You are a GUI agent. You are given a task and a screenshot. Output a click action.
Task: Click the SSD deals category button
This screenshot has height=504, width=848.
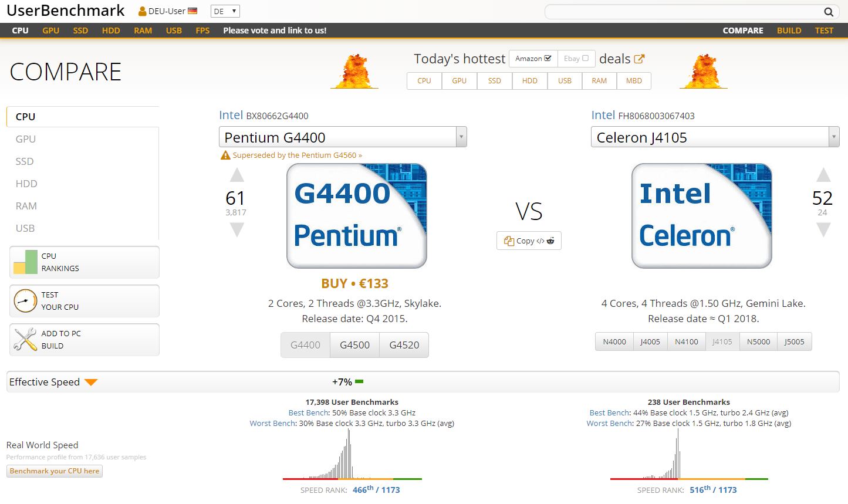click(495, 81)
